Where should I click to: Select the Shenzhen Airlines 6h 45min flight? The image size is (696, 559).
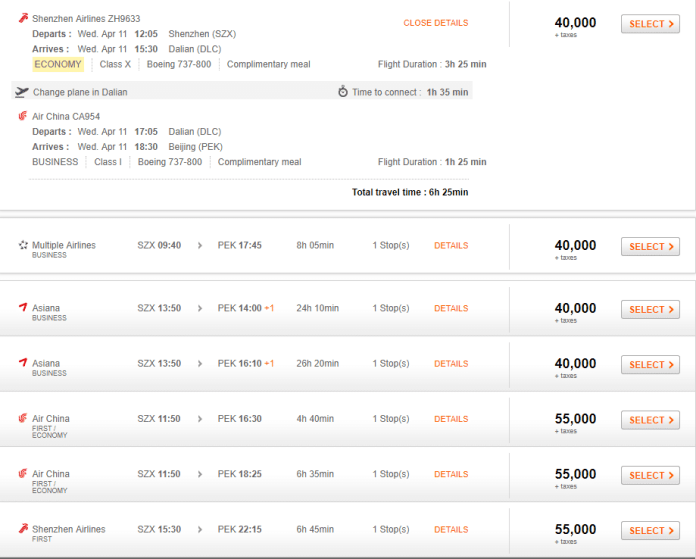coord(650,531)
